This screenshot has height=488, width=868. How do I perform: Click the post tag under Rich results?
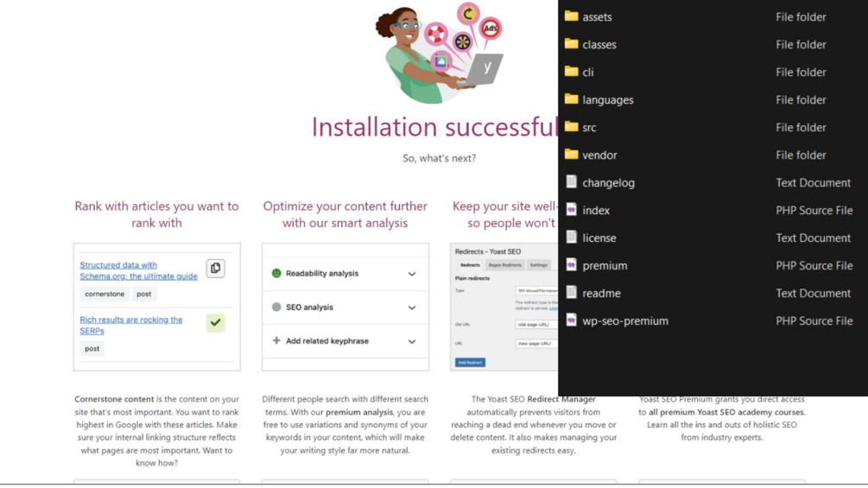point(92,349)
